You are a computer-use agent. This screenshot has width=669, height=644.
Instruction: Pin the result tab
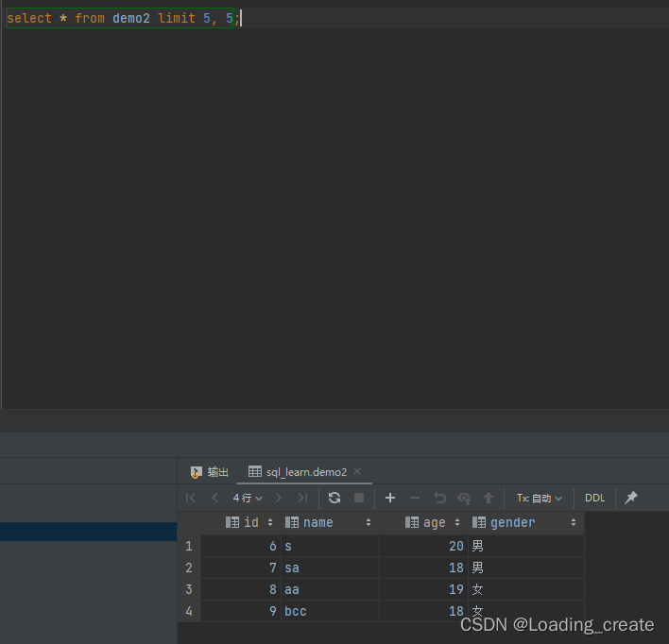click(x=631, y=498)
